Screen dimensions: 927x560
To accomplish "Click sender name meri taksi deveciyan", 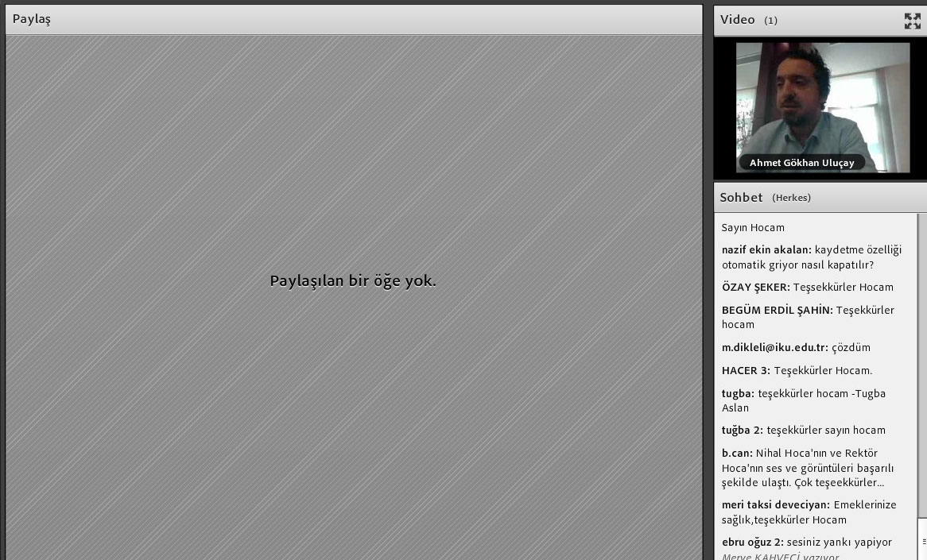I will (x=775, y=504).
